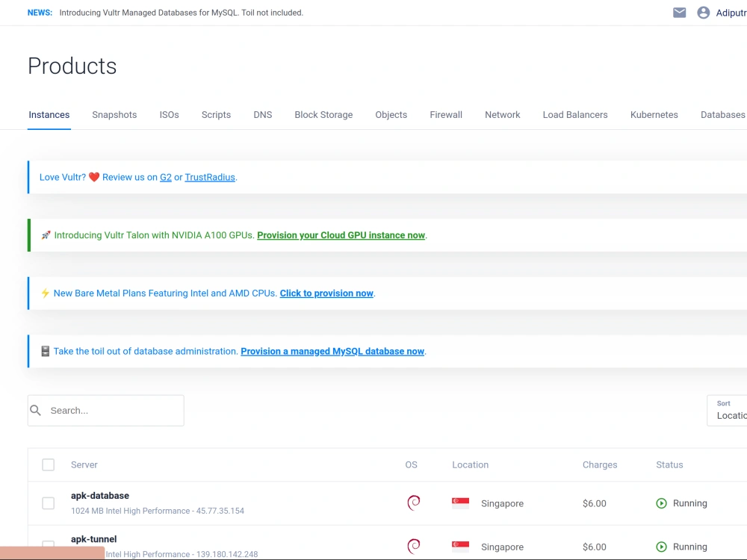Follow the G2 review link
This screenshot has width=747, height=560.
tap(165, 177)
